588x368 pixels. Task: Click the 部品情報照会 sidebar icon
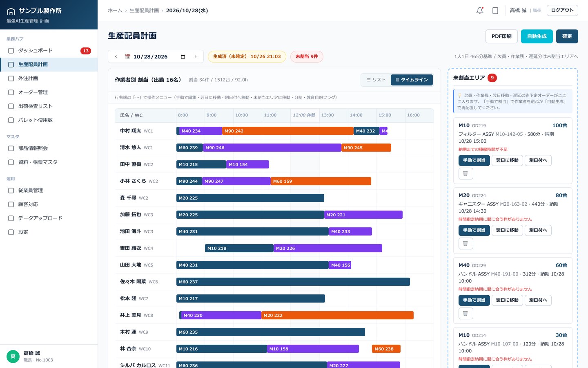pyautogui.click(x=11, y=148)
